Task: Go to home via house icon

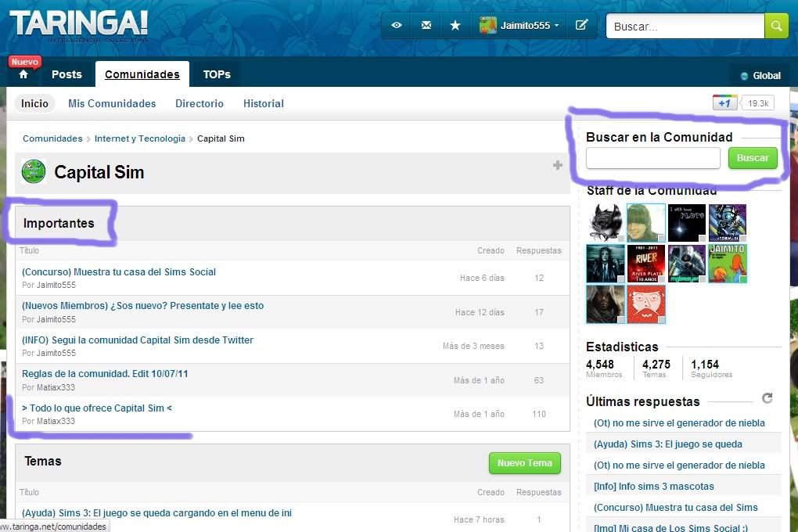Action: pyautogui.click(x=23, y=75)
